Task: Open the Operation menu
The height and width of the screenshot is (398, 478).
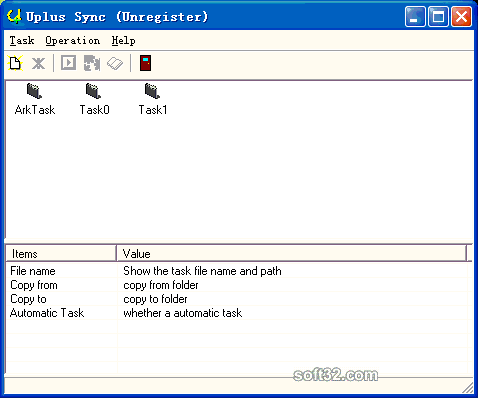Action: (73, 40)
